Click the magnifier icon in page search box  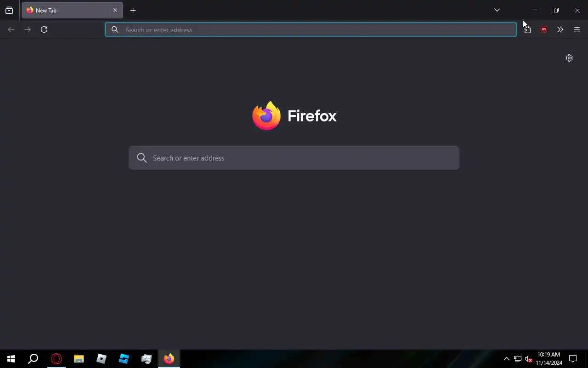pos(142,158)
